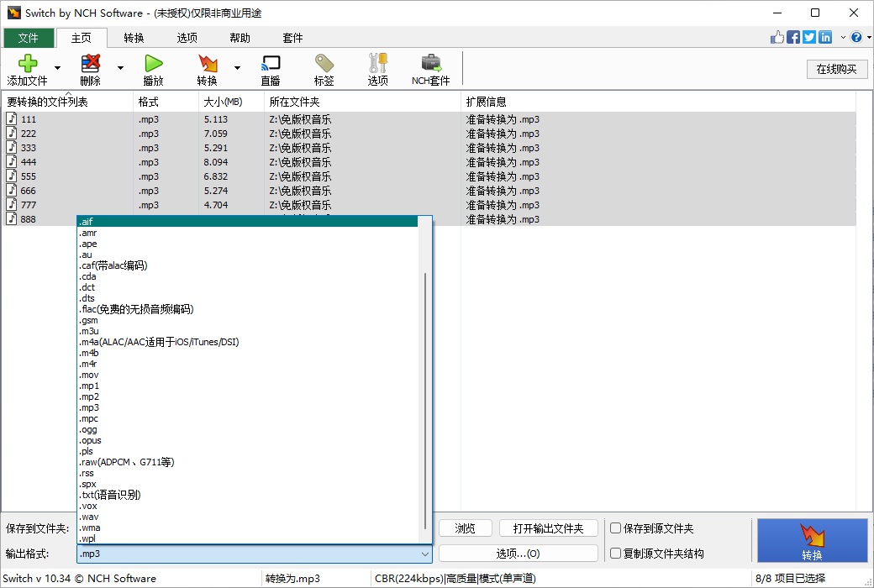Sort by 大小(MB) column header
Viewport: 874px width, 588px height.
tap(231, 102)
